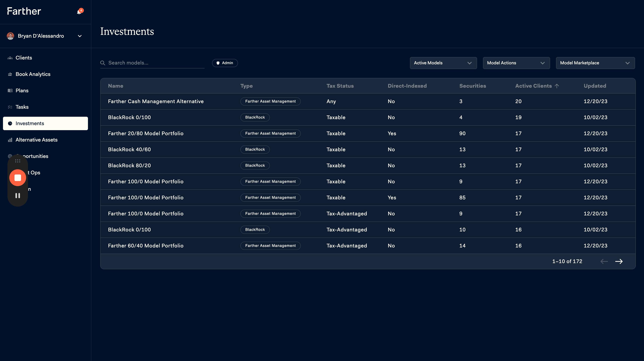
Task: Expand the Bryan D'Alessandro user menu
Action: click(80, 36)
